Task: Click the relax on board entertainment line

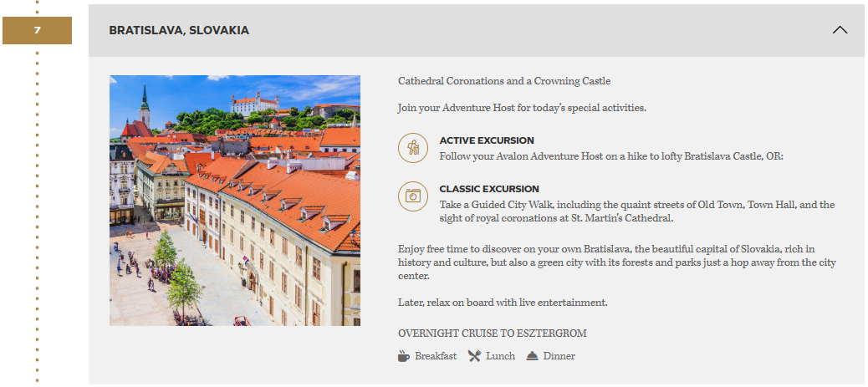Action: (x=503, y=303)
